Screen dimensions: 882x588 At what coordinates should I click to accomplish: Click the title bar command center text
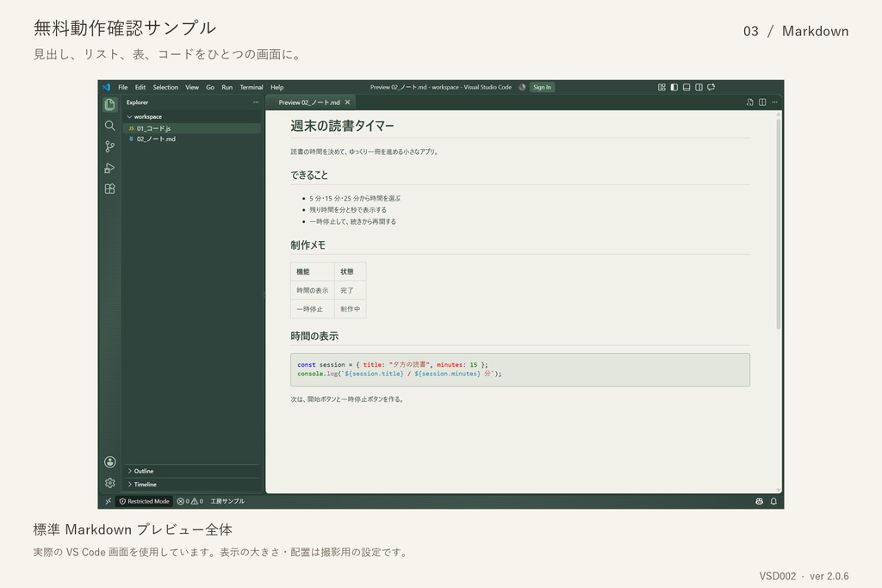[440, 87]
